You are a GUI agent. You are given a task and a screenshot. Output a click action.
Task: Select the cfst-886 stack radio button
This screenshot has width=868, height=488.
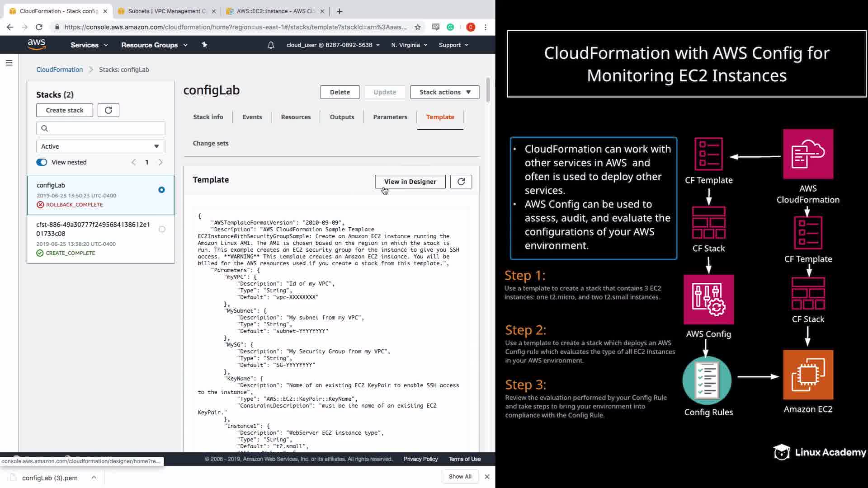pos(162,229)
